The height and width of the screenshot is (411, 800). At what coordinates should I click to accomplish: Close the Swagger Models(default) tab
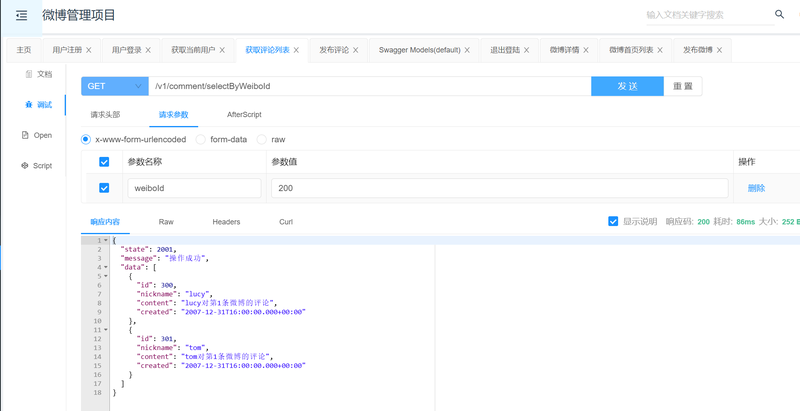coord(467,50)
